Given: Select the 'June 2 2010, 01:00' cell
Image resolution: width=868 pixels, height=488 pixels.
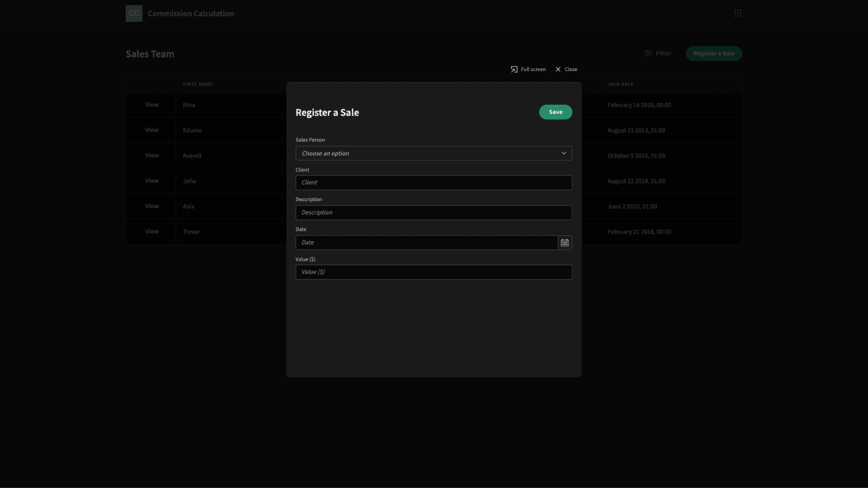Looking at the screenshot, I should click(x=632, y=207).
